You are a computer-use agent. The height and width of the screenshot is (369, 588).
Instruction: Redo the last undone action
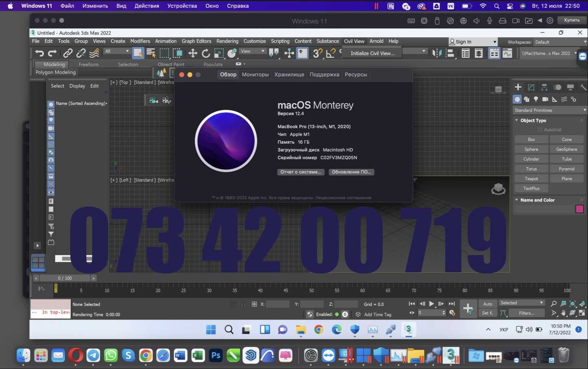[x=52, y=53]
